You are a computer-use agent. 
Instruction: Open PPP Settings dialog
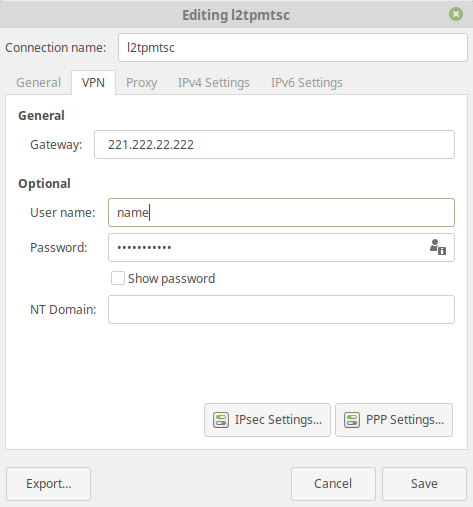pyautogui.click(x=394, y=420)
